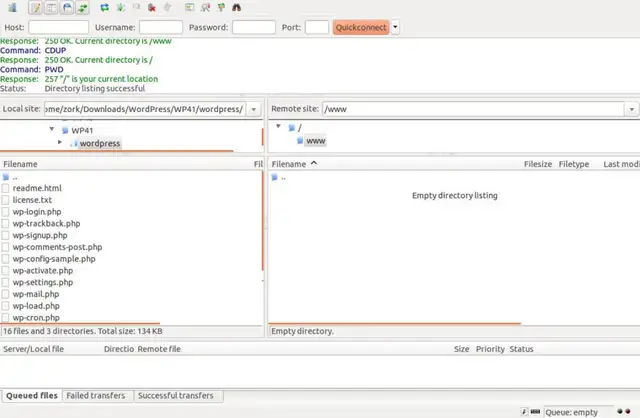640x418 pixels.
Task: Toggle the message log display
Action: (x=36, y=8)
